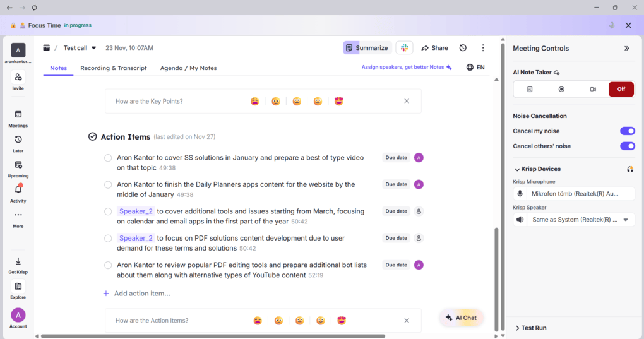644x339 pixels.
Task: Click Assign speakers, get better Notes link
Action: 406,68
